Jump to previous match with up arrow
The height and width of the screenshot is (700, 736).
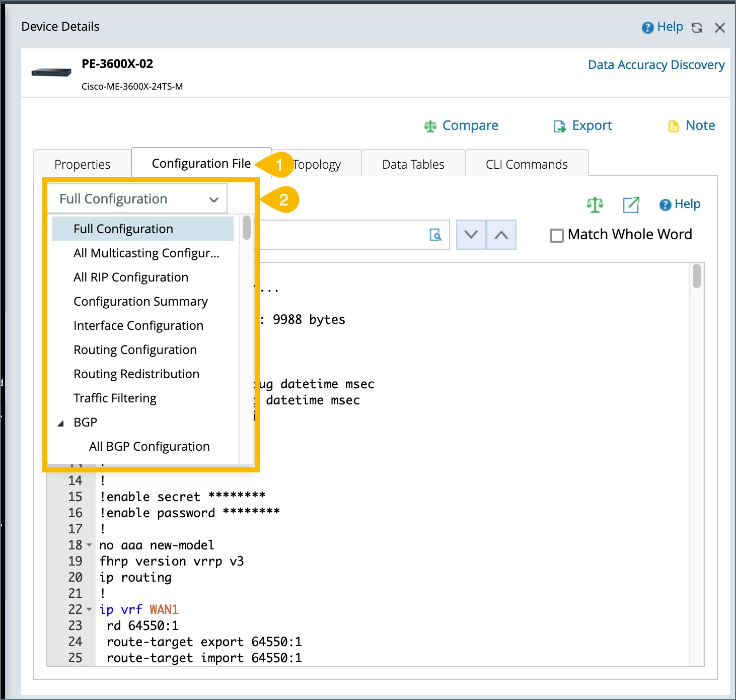tap(501, 235)
